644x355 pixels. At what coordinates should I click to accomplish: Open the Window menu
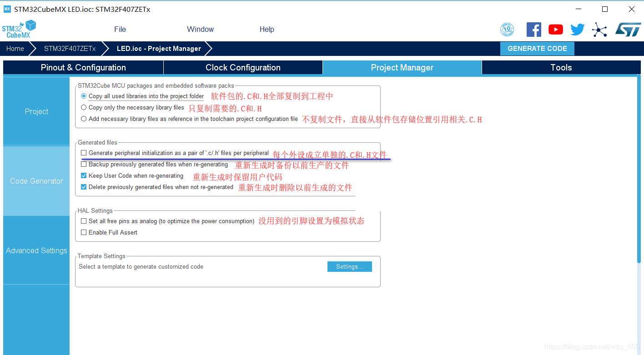pos(200,30)
